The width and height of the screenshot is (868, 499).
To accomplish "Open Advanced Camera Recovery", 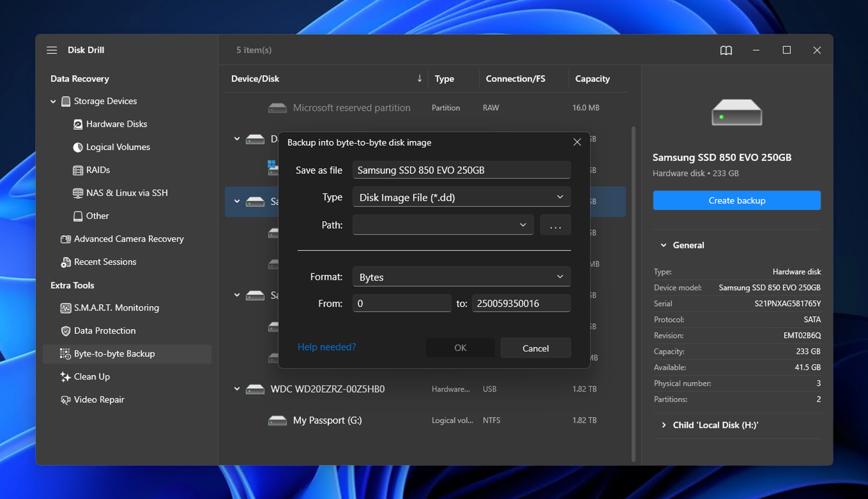I will 129,239.
